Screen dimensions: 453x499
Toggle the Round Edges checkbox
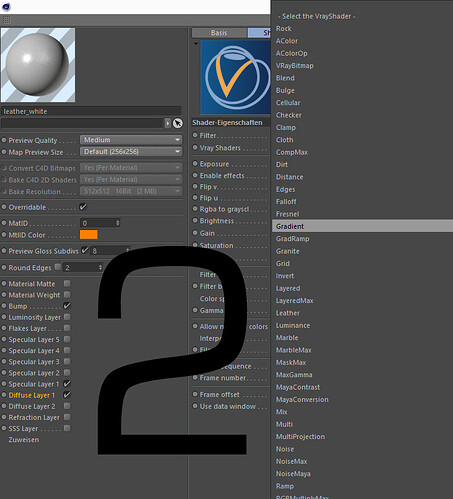[x=58, y=267]
